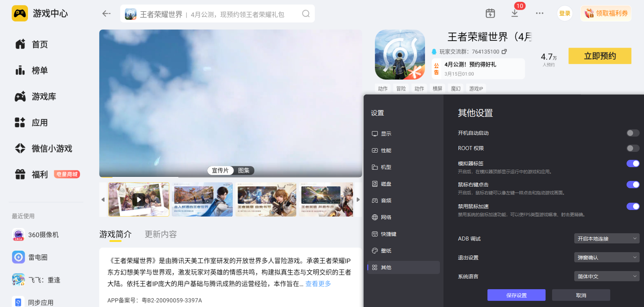The image size is (644, 307).
Task: Open the 4月公测！预约得好礼 announcement
Action: [478, 69]
